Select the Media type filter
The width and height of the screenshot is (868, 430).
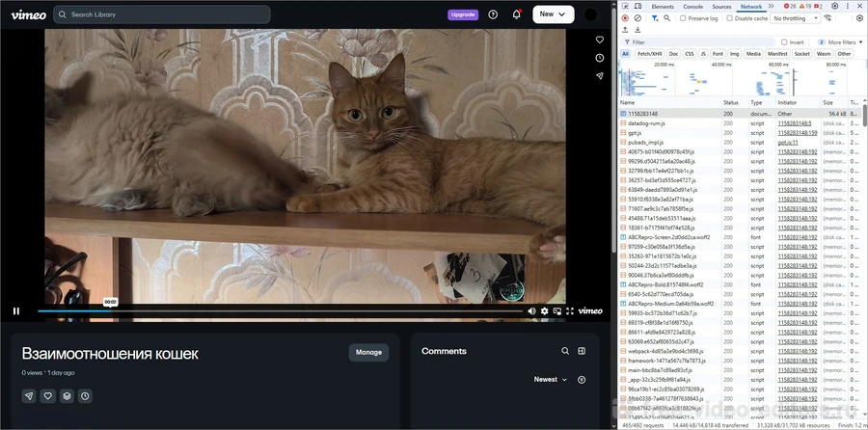[x=753, y=54]
